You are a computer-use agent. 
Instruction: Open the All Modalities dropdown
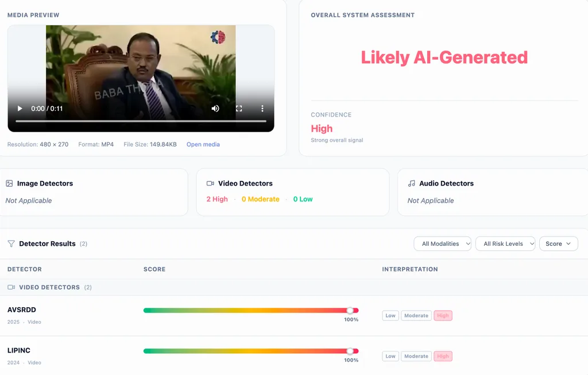tap(443, 243)
